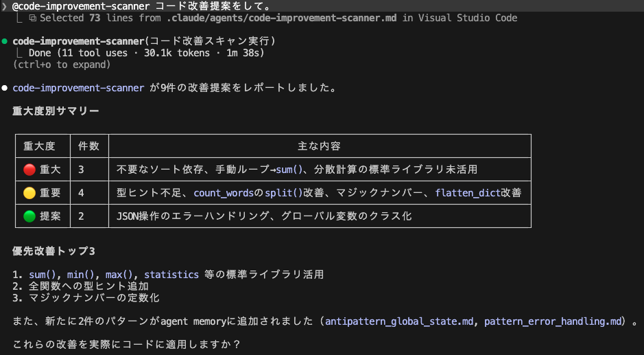
Task: Click the blue code-improvement-scanner name in the report line
Action: tap(78, 88)
